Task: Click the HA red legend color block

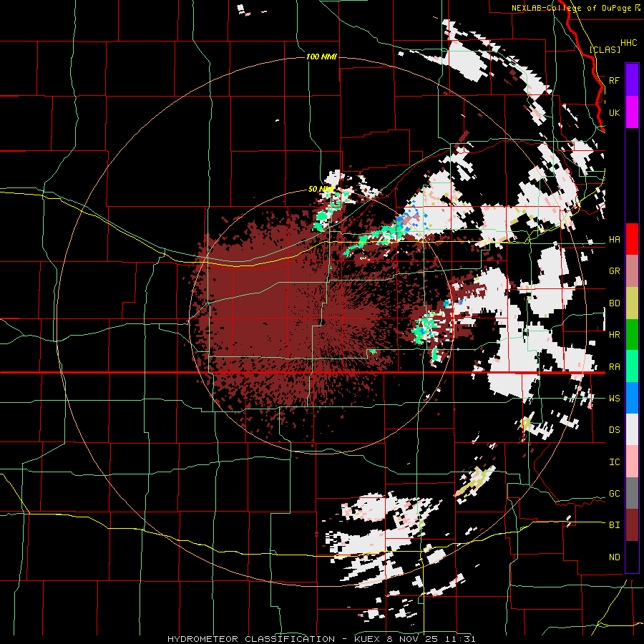Action: click(x=632, y=239)
